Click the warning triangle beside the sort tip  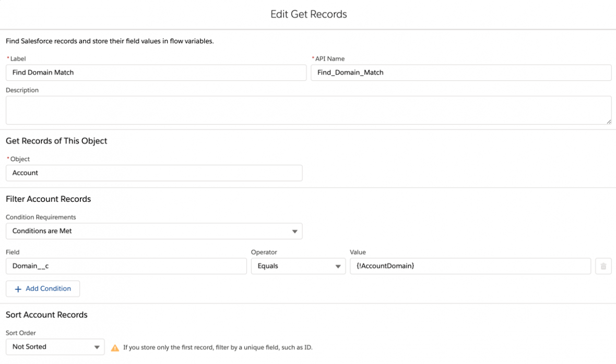pos(115,347)
